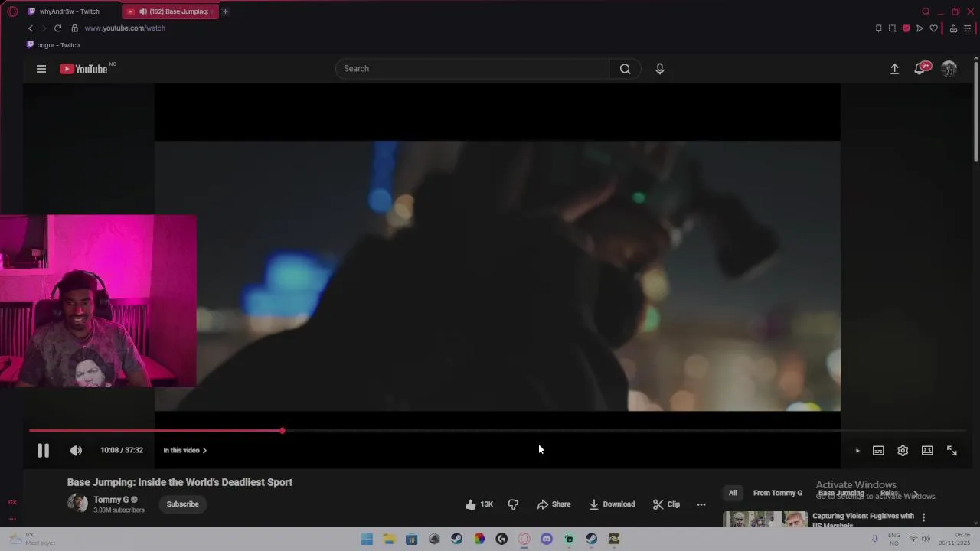
Task: Click the page vertical scrollbar
Action: click(975, 111)
